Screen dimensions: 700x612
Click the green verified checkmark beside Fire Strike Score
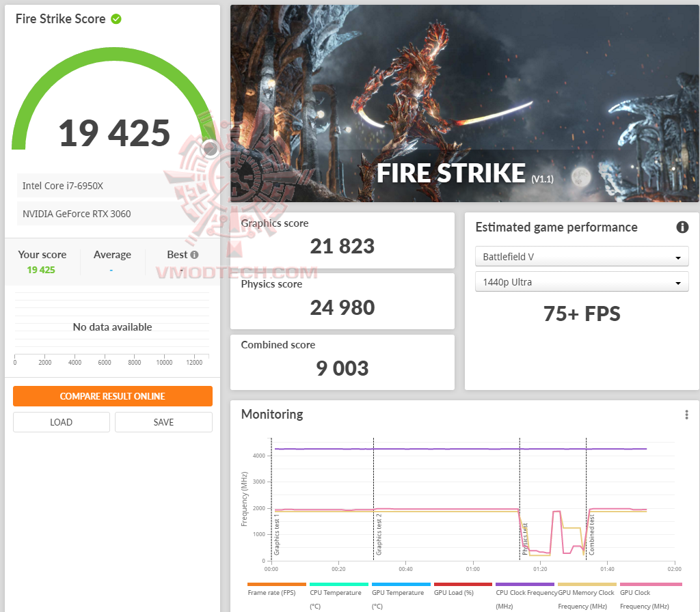(x=115, y=19)
